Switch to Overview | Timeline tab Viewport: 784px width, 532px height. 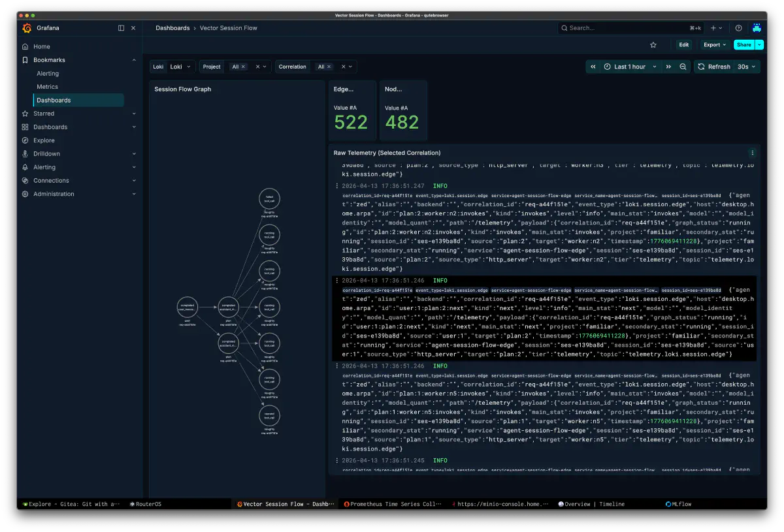tap(591, 504)
